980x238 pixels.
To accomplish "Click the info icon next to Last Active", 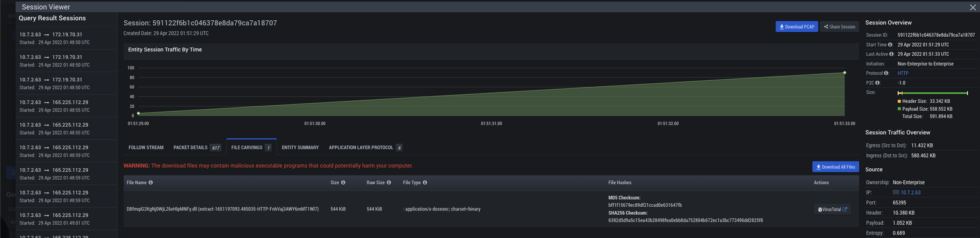I will (x=891, y=54).
